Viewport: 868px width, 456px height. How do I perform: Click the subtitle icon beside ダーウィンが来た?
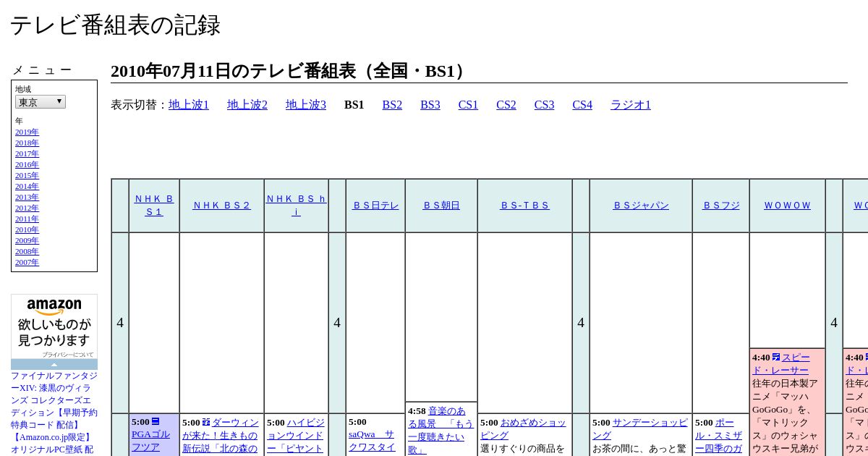click(206, 422)
